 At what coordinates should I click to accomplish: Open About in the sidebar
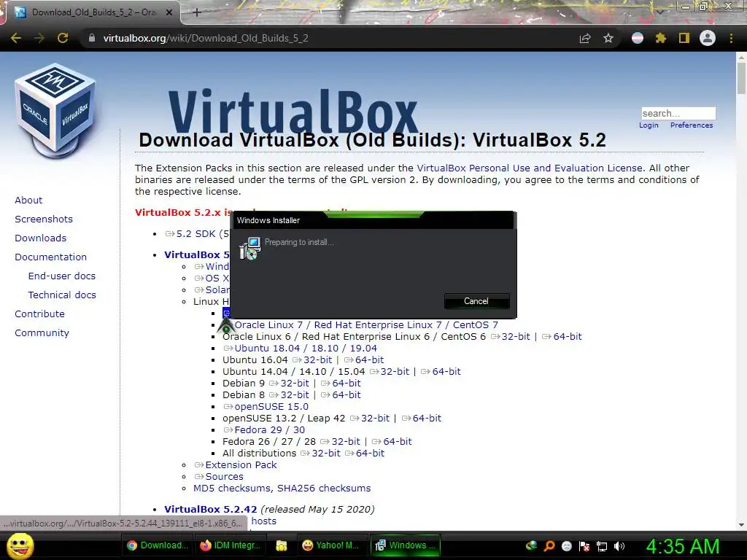tap(28, 200)
